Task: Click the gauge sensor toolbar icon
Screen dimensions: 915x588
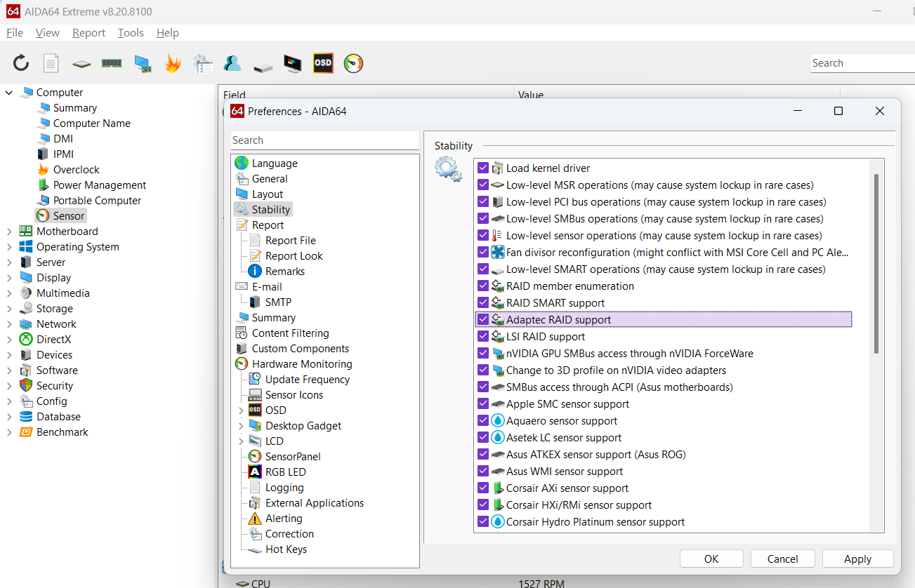Action: click(353, 64)
